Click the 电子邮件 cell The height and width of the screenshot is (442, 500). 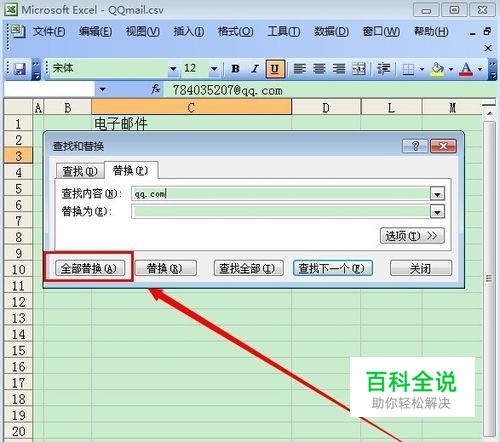[191, 124]
